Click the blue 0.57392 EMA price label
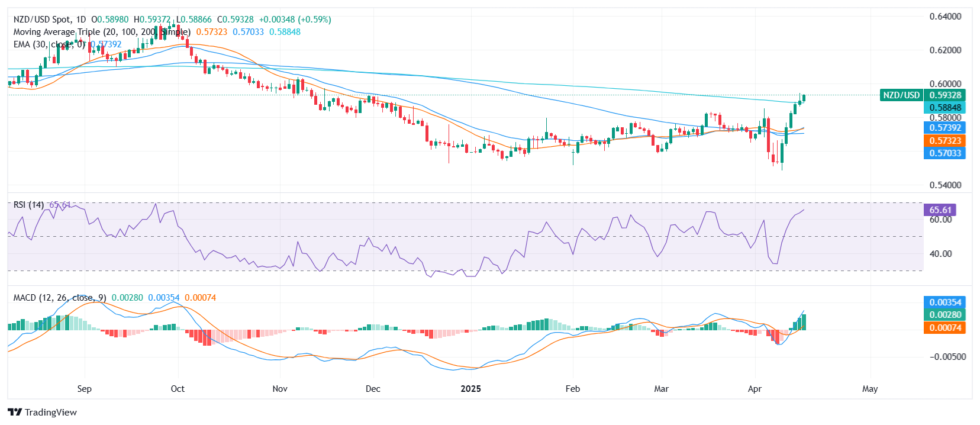980x425 pixels. click(944, 128)
